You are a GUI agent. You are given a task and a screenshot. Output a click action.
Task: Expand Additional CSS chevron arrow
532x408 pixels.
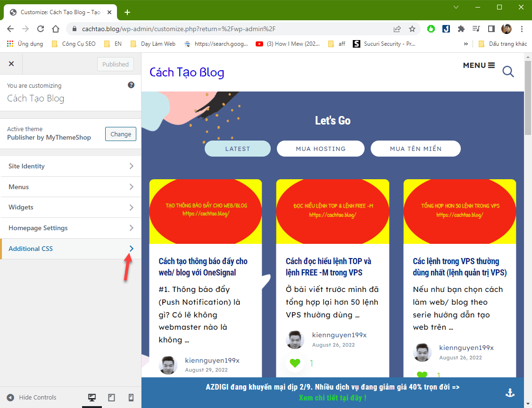click(131, 249)
